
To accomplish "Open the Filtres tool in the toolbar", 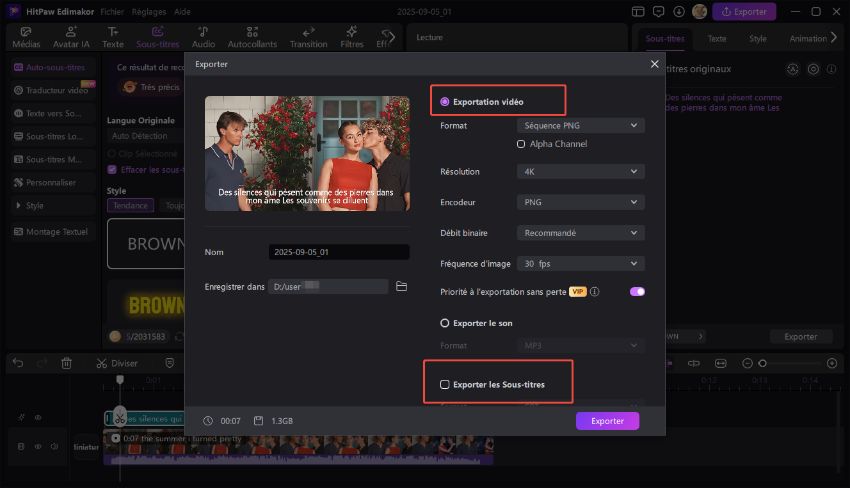I will click(x=352, y=38).
